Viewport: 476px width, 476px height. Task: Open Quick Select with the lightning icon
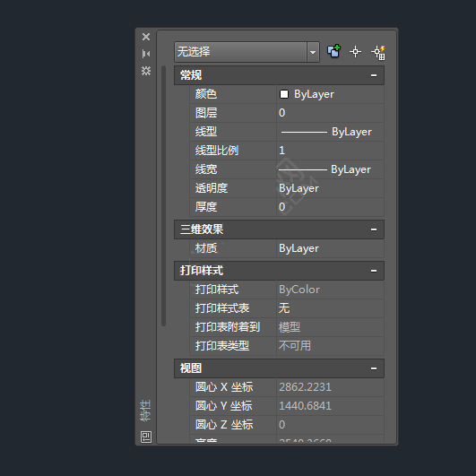click(x=378, y=52)
